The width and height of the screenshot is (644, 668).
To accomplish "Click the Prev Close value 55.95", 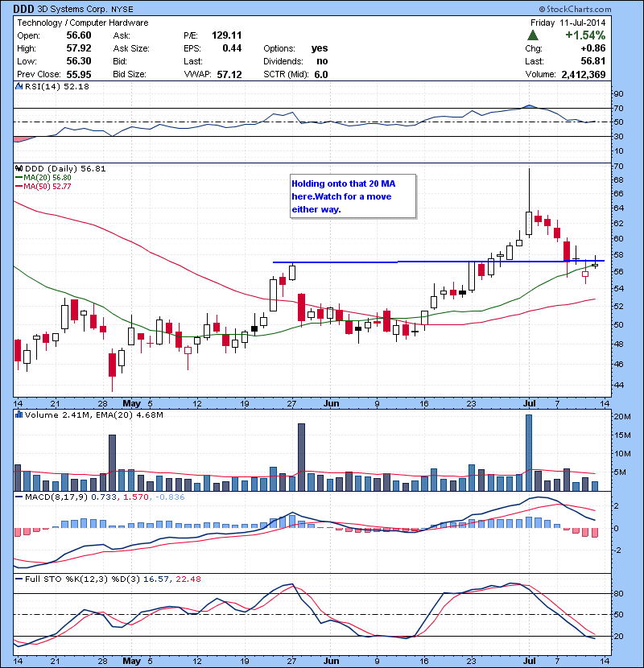I will pos(79,75).
